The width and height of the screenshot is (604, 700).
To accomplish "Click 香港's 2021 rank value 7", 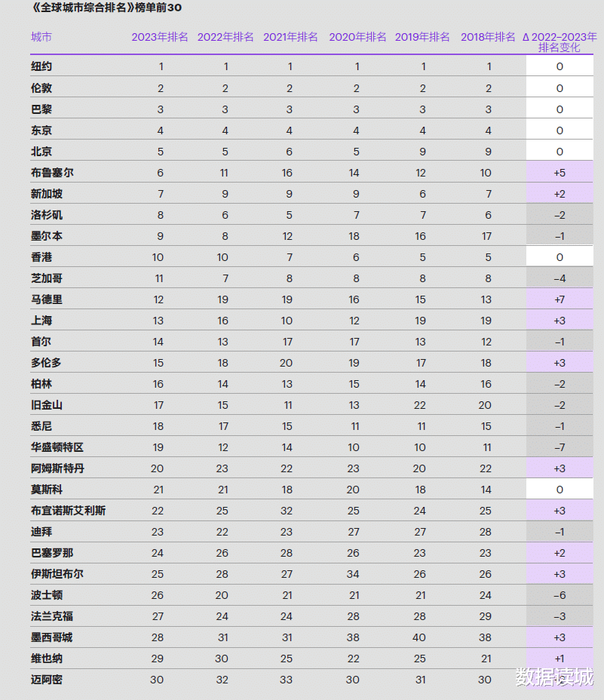I will pyautogui.click(x=290, y=257).
